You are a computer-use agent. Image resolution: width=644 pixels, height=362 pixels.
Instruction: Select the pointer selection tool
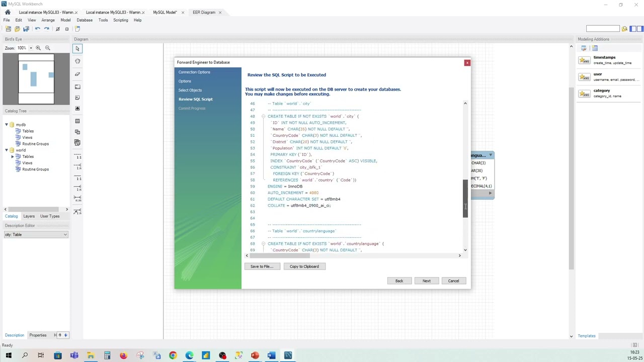coord(77,48)
